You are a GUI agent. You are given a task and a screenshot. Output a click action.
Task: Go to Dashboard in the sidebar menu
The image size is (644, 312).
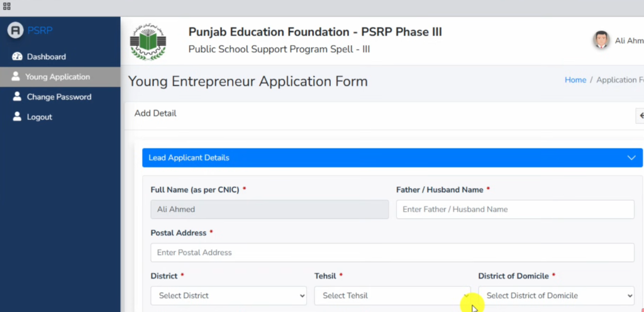(46, 57)
